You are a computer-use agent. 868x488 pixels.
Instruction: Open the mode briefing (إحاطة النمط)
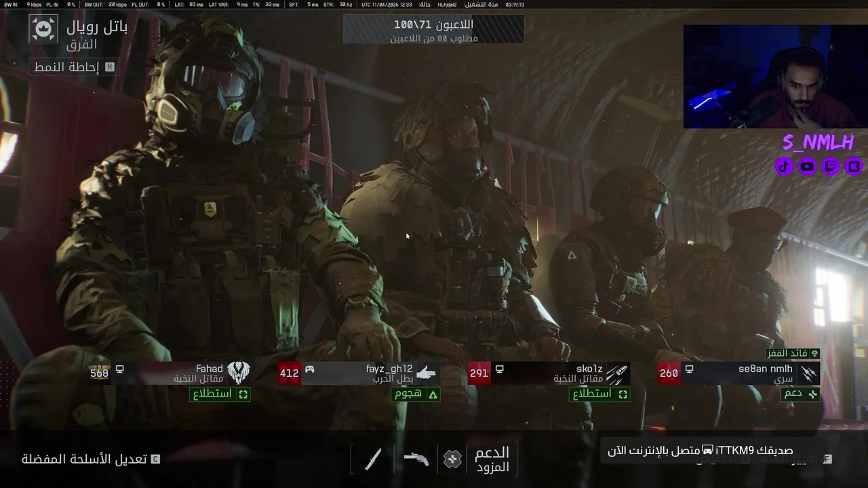pyautogui.click(x=74, y=66)
